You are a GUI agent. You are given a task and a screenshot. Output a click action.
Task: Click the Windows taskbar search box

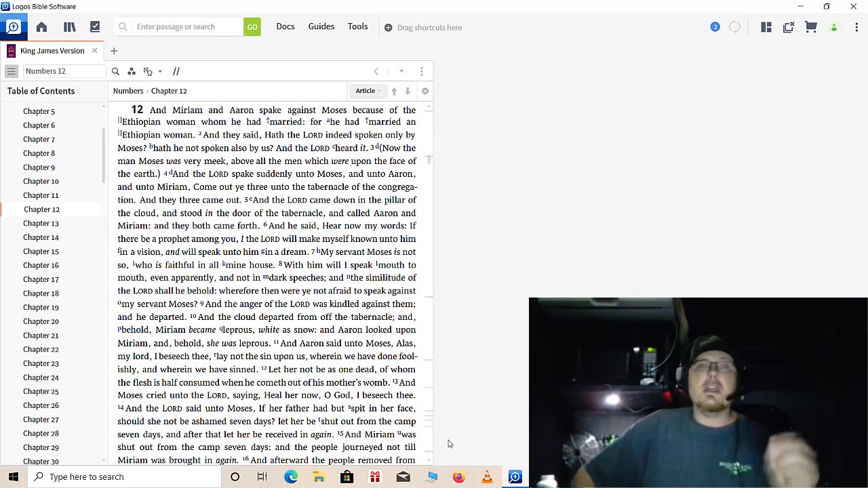pos(124,476)
